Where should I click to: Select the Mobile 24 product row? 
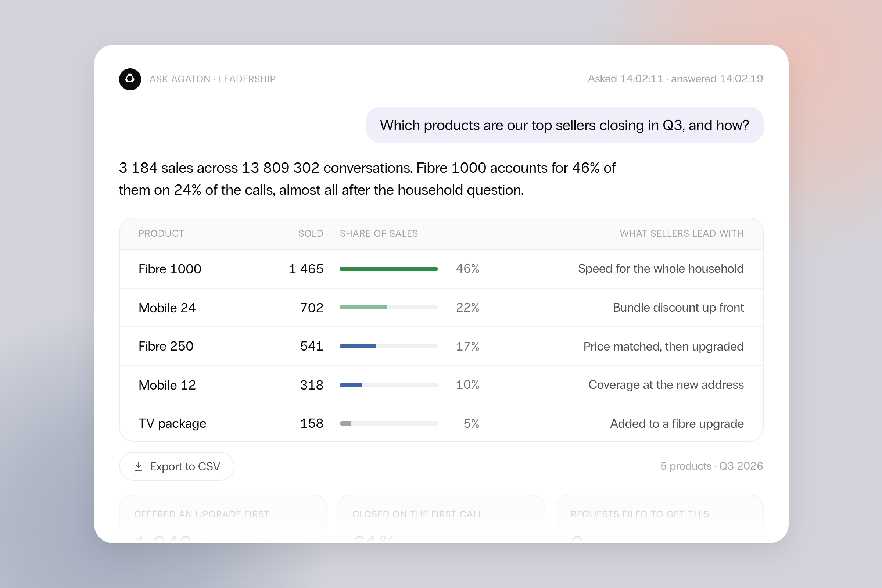[x=441, y=308]
